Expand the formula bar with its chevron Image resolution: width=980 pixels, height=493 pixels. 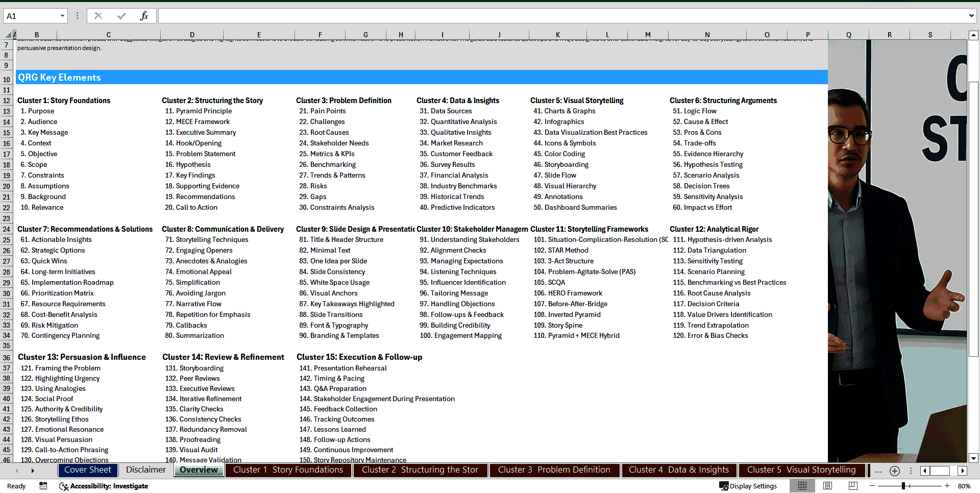(971, 16)
